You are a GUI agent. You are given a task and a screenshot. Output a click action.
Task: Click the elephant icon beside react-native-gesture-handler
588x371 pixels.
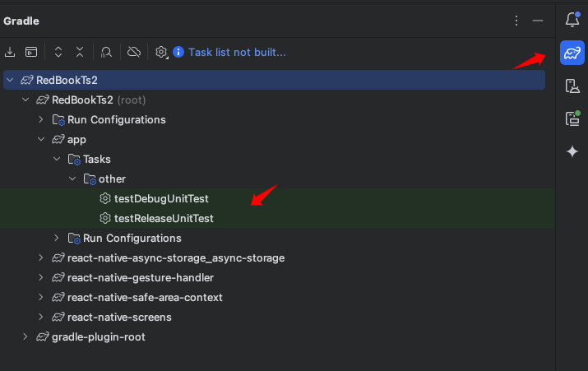coord(58,277)
